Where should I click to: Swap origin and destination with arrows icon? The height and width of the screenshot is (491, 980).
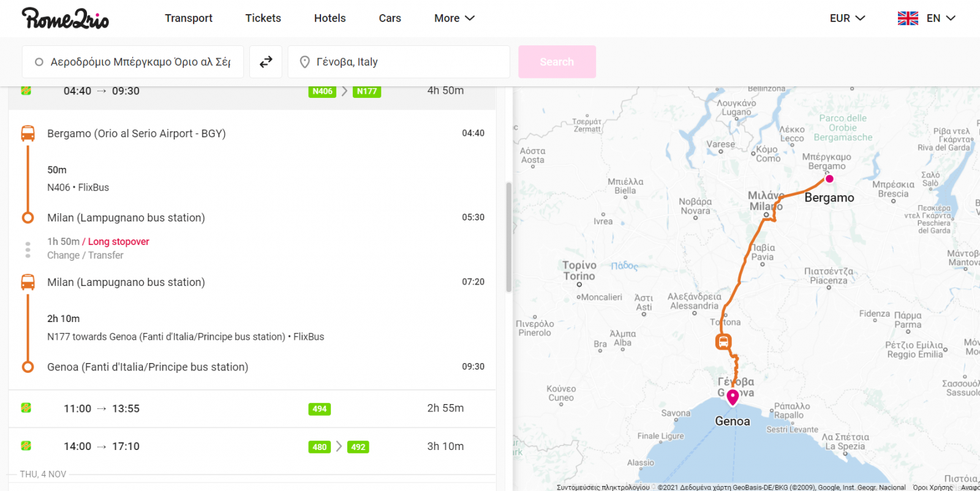coord(266,62)
